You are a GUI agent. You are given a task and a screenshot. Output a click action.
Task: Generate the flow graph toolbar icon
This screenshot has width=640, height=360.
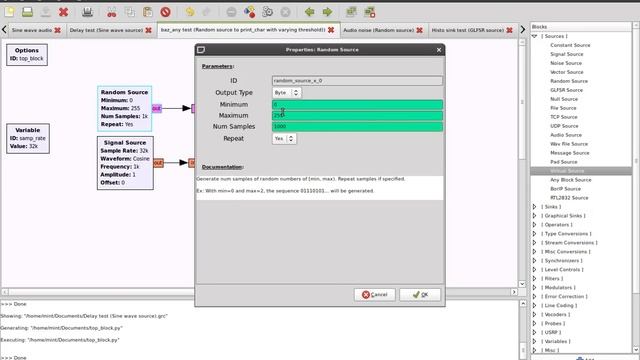tap(249, 12)
